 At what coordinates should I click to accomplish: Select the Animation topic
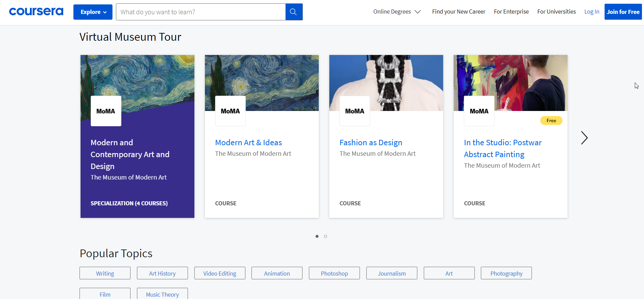coord(277,273)
